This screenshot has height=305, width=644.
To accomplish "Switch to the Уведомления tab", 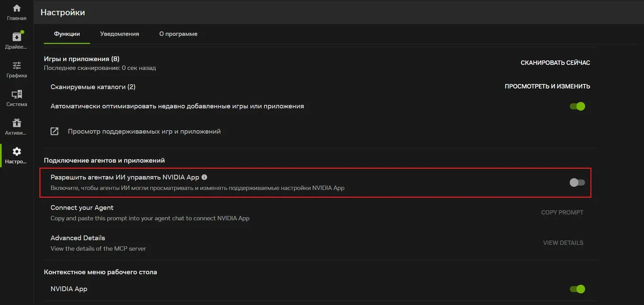I will click(x=120, y=34).
